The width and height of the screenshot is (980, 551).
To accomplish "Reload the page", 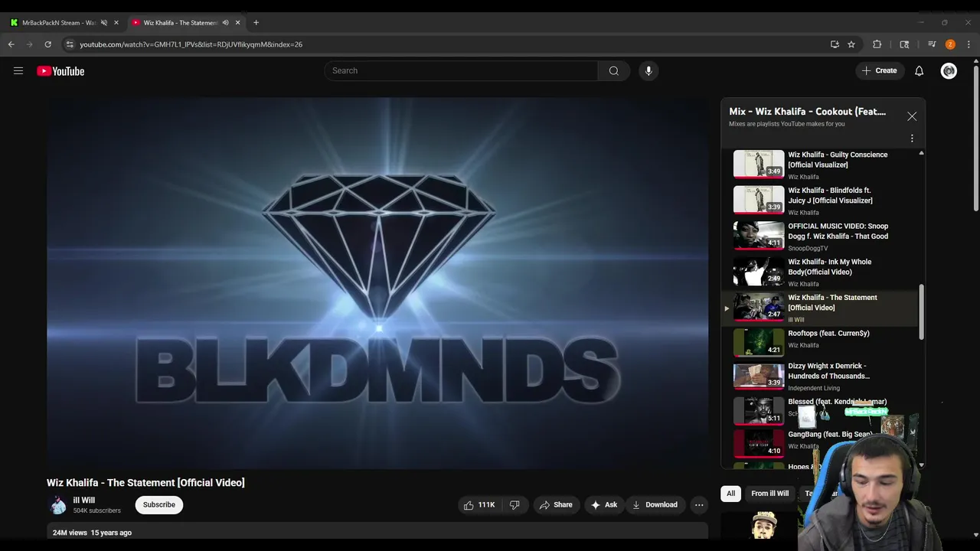I will 48,44.
